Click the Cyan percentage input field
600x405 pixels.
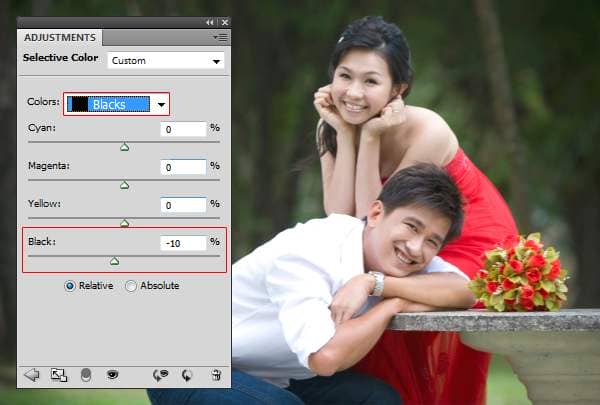pyautogui.click(x=183, y=129)
